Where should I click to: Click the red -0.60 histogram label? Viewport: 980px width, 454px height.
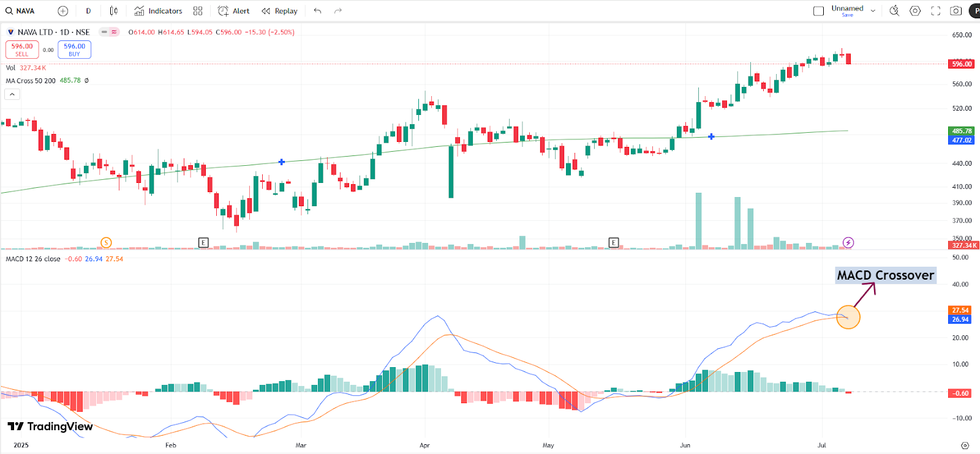[x=960, y=393]
